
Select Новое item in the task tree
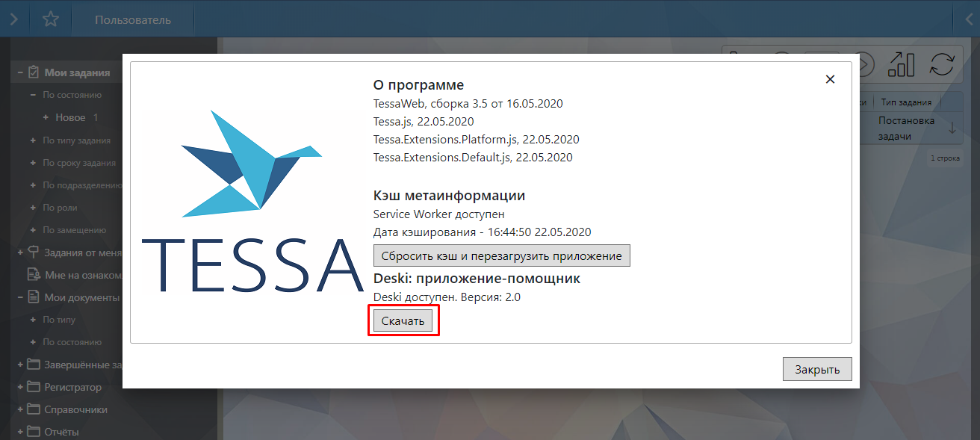tap(70, 118)
